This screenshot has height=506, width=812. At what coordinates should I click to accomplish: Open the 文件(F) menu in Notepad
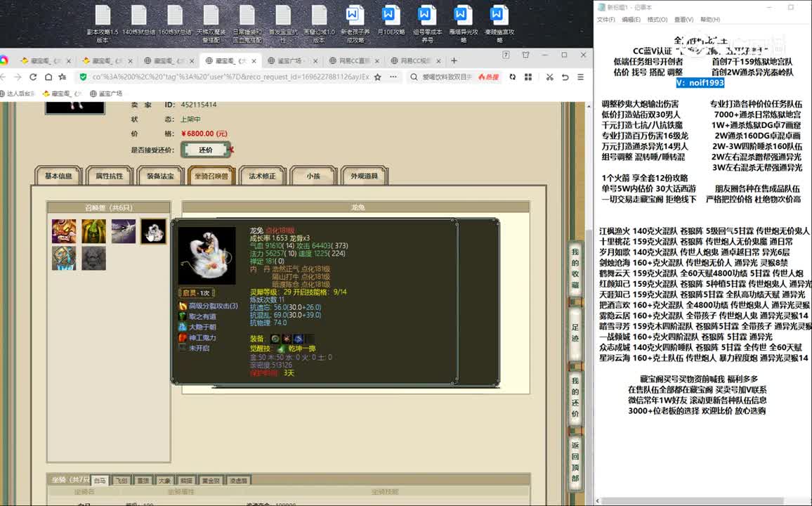(x=606, y=20)
